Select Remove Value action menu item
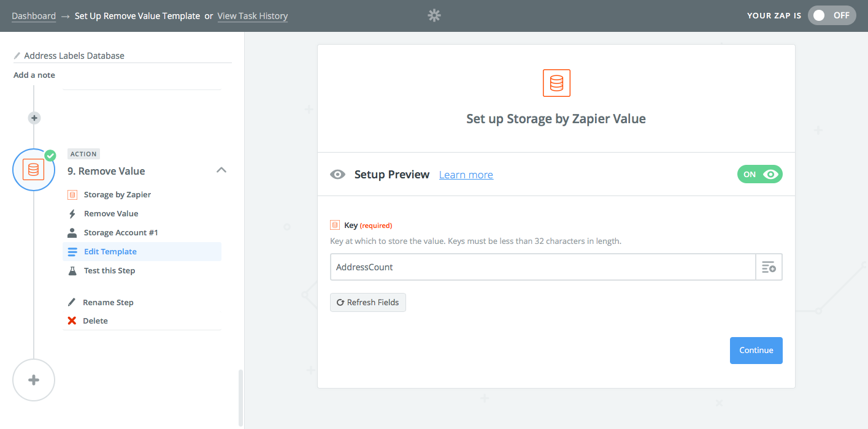The width and height of the screenshot is (868, 429). pos(111,213)
